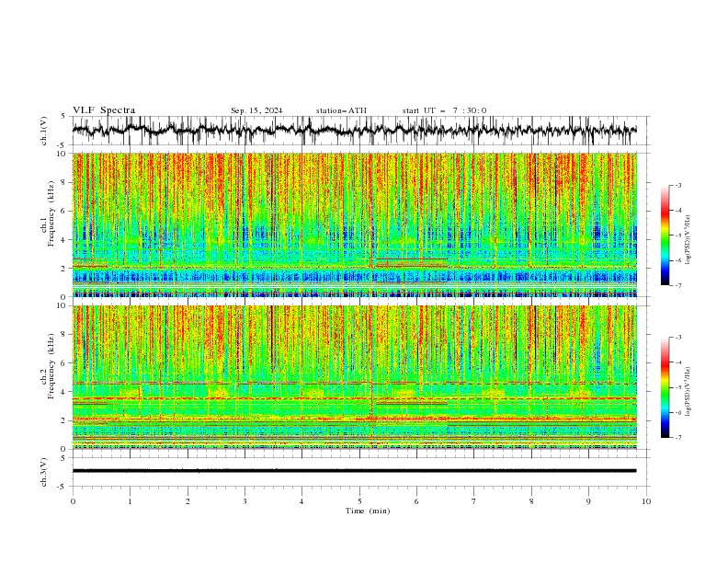Click ch.2 frequency axis "8" tick label
The image size is (728, 563).
coord(64,335)
